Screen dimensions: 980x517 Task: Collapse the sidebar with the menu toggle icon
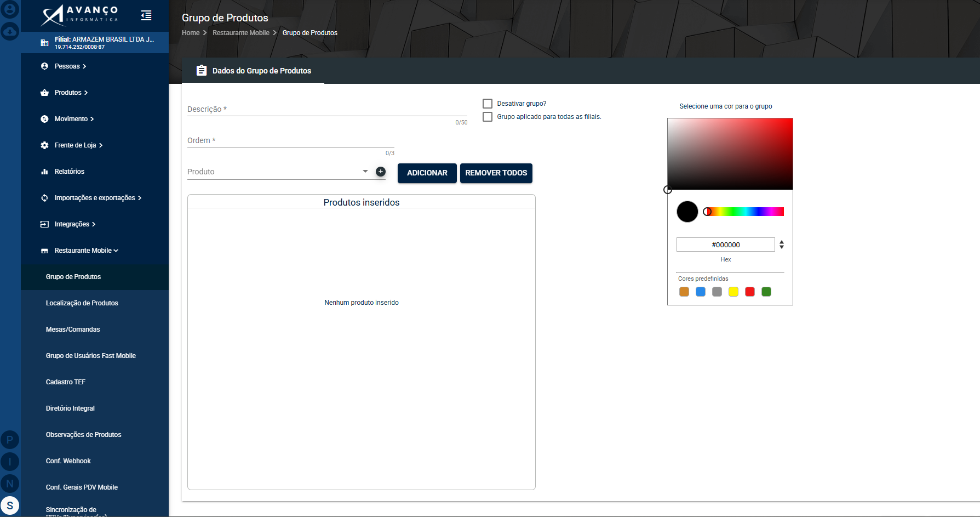click(146, 15)
